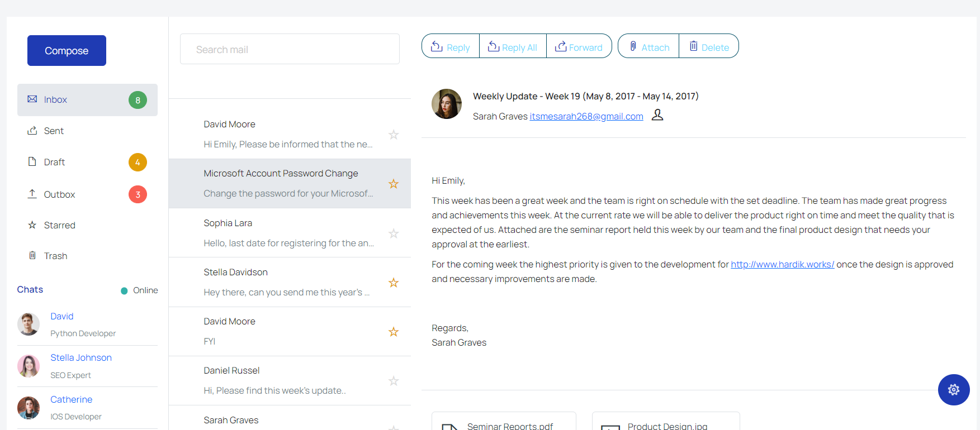
Task: Open the Trash folder
Action: tap(55, 256)
